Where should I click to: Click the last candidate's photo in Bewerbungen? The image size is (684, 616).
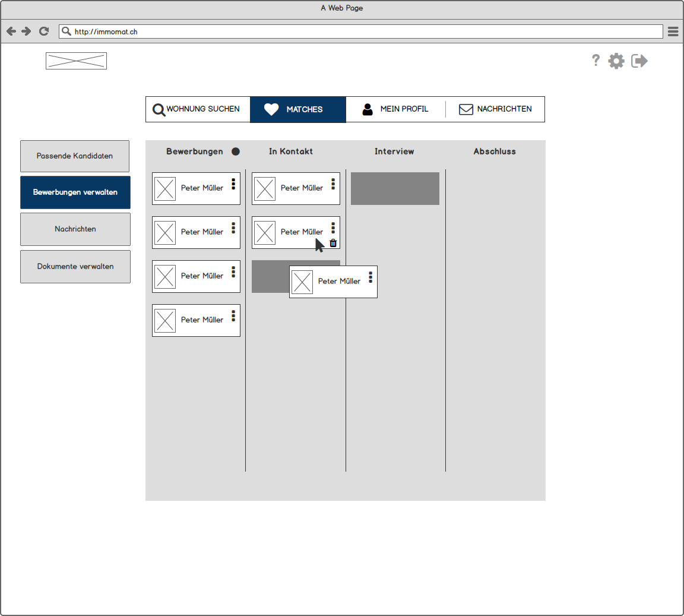click(x=165, y=321)
